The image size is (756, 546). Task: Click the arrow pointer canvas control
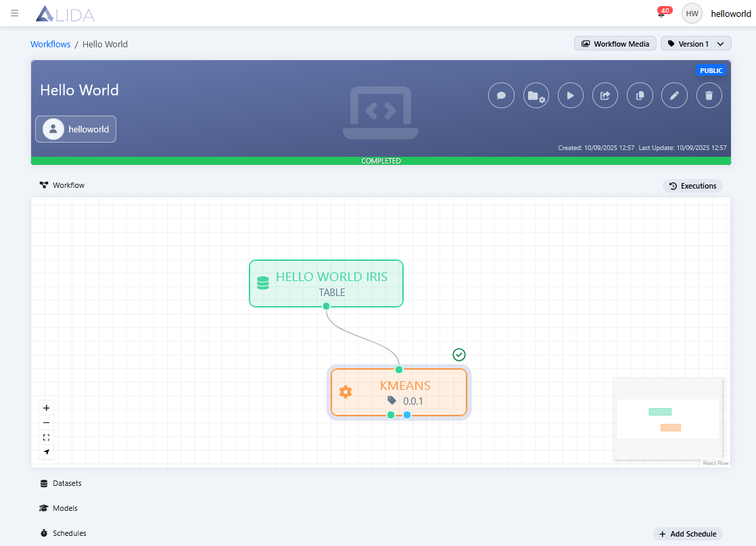click(46, 452)
